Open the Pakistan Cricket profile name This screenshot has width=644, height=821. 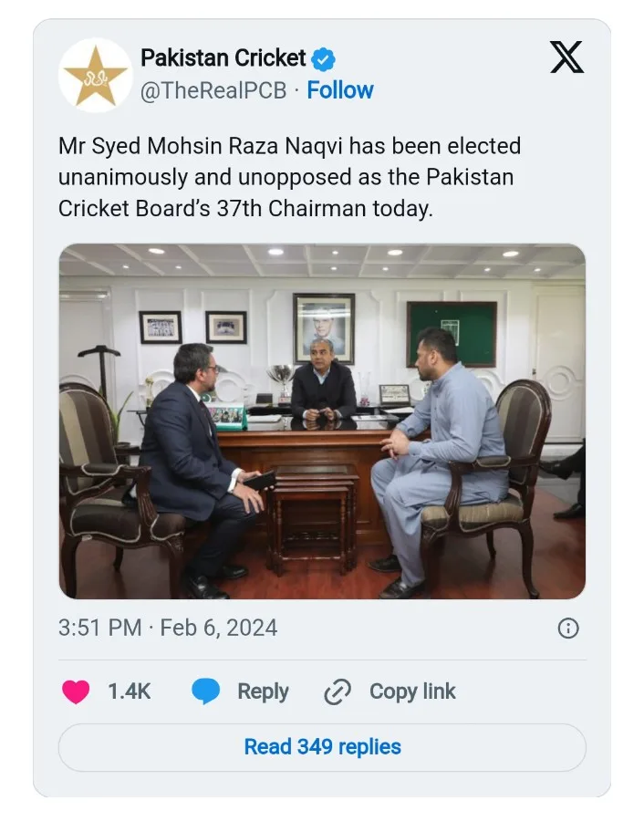(223, 59)
